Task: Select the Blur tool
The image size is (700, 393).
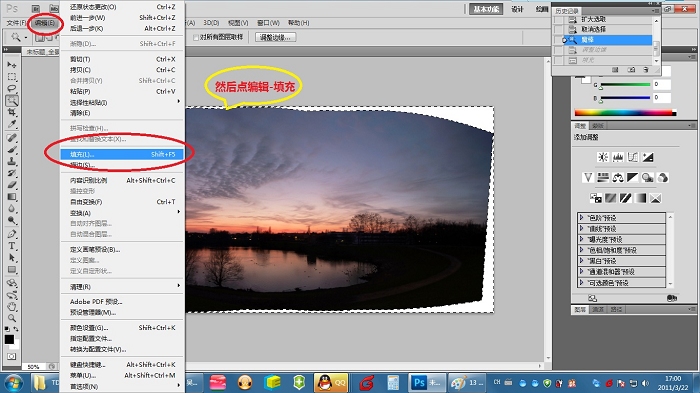Action: pyautogui.click(x=11, y=208)
